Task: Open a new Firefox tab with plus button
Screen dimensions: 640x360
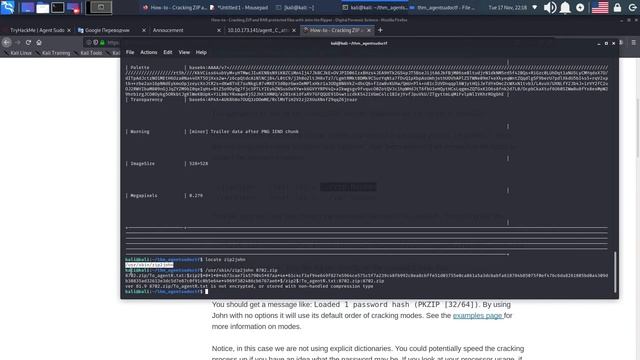Action: click(380, 30)
